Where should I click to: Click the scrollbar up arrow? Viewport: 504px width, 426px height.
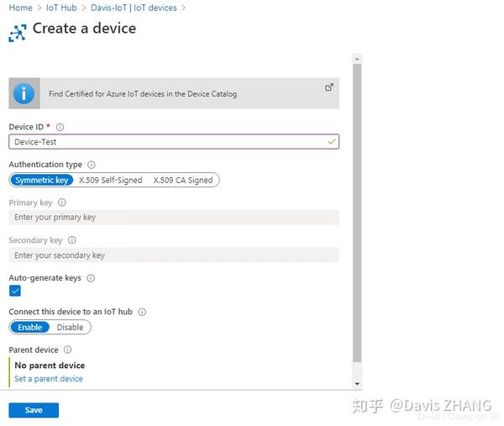coord(357,59)
